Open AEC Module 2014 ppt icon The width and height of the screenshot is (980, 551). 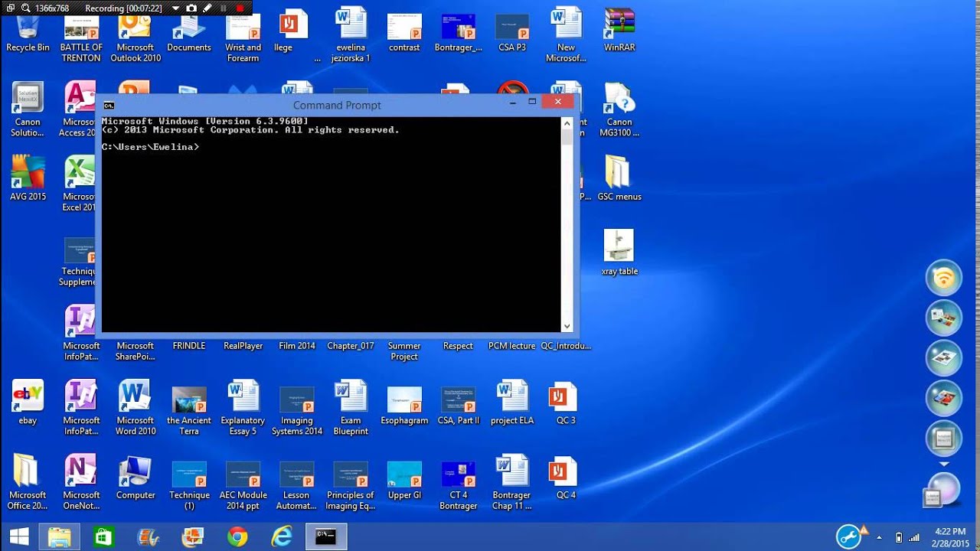pos(243,485)
